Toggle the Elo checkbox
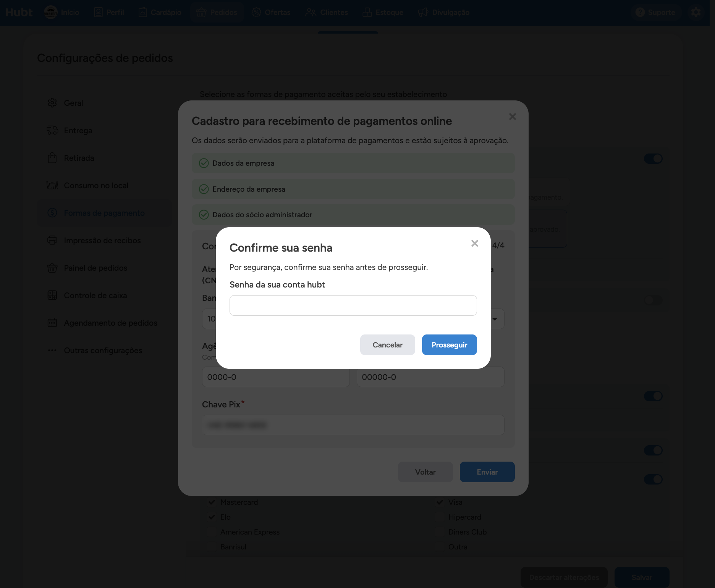715x588 pixels. click(212, 517)
